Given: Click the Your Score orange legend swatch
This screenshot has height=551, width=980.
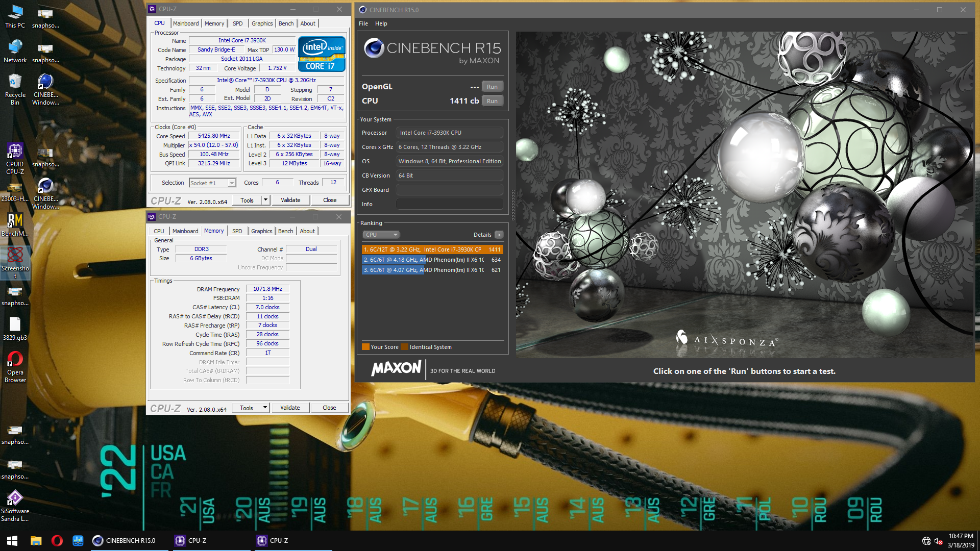Looking at the screenshot, I should [365, 347].
